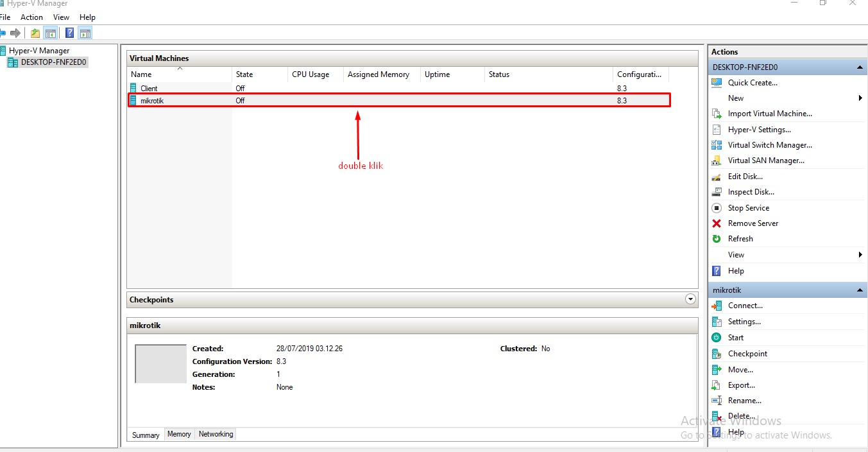Sort by State column header
The image size is (868, 452).
(x=260, y=74)
